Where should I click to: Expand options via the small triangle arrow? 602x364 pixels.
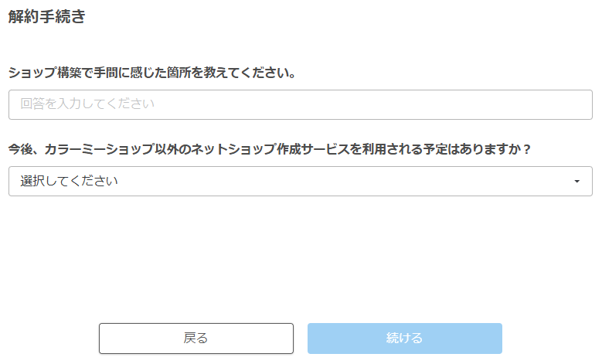576,182
